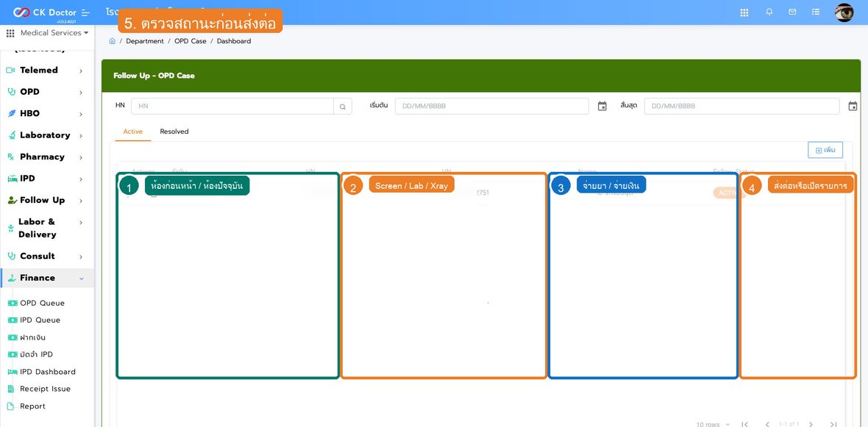Image resolution: width=868 pixels, height=427 pixels.
Task: Click the OPD Queue money icon
Action: [x=12, y=303]
